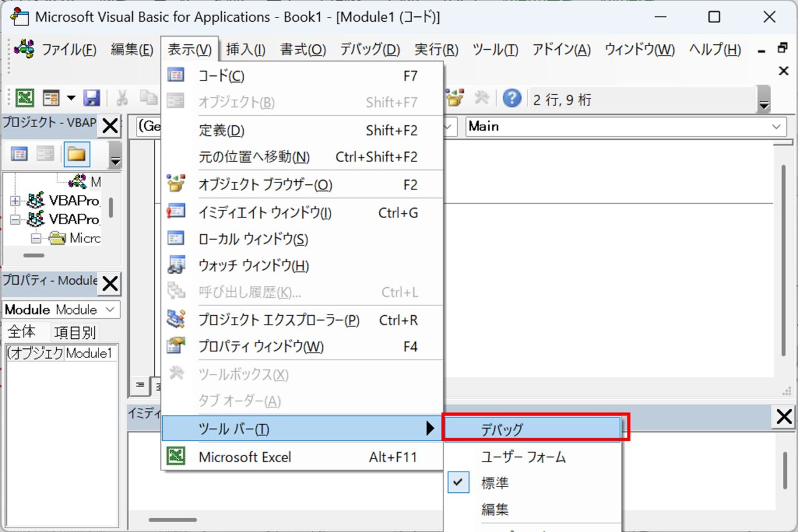Enable 編集 toolbar in the submenu
The height and width of the screenshot is (532, 798).
pyautogui.click(x=533, y=510)
